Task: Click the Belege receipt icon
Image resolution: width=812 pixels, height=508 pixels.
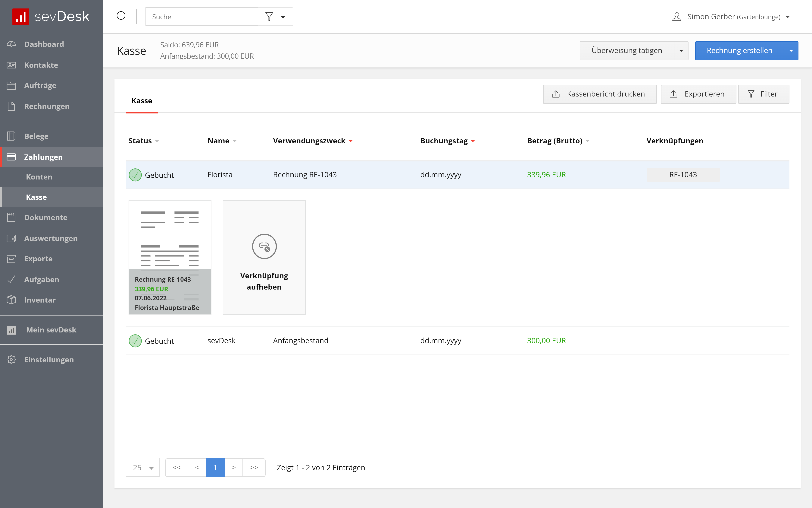Action: [x=11, y=136]
